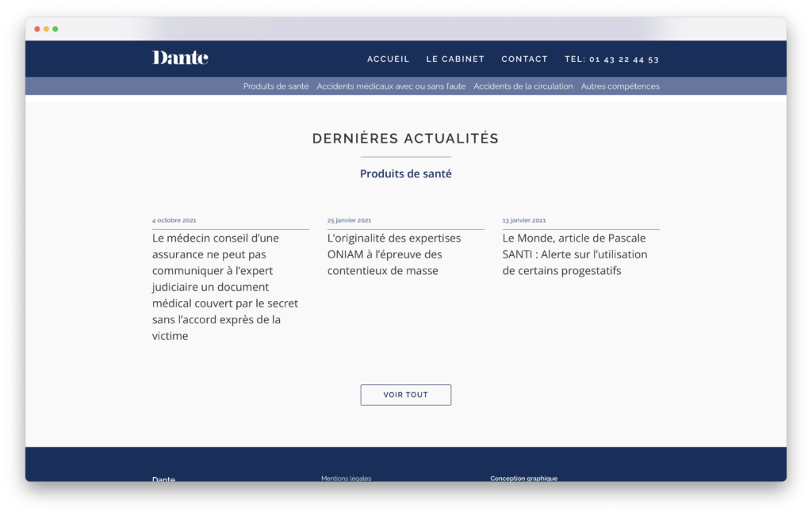The width and height of the screenshot is (812, 515).
Task: Click the red close window button
Action: (x=37, y=29)
